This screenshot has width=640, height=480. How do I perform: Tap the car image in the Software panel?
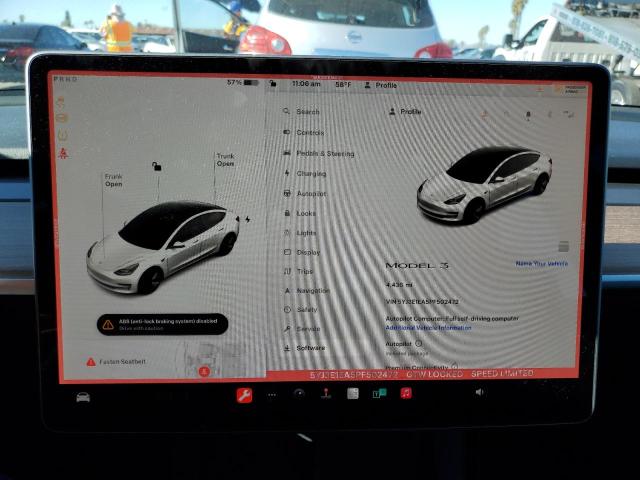(484, 184)
